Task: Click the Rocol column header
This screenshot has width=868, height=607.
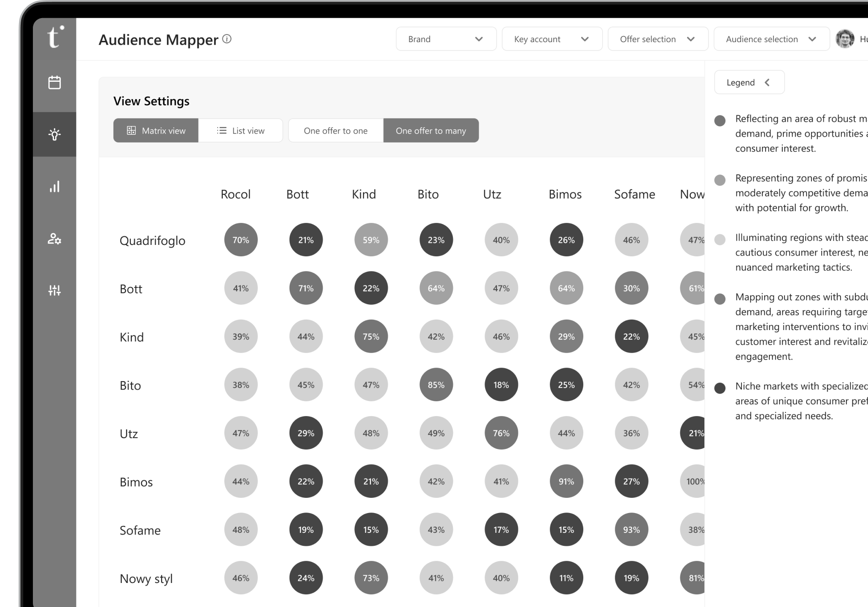Action: (235, 194)
